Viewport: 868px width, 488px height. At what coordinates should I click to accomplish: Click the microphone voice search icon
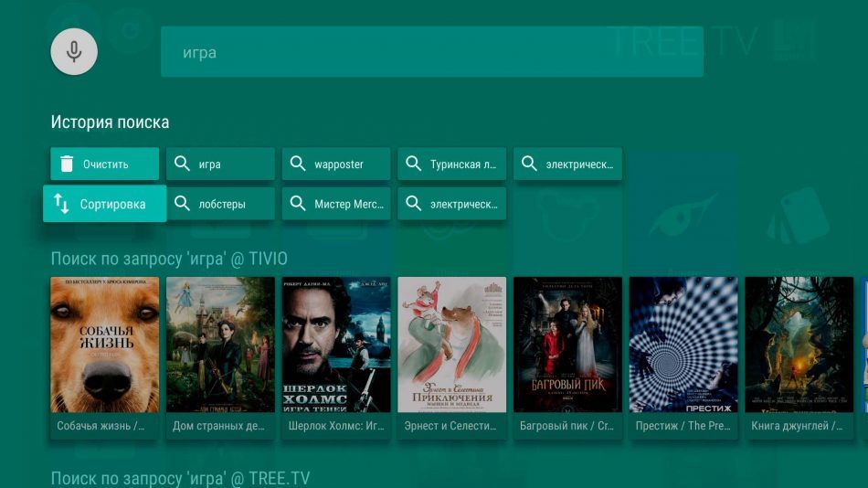click(x=74, y=51)
